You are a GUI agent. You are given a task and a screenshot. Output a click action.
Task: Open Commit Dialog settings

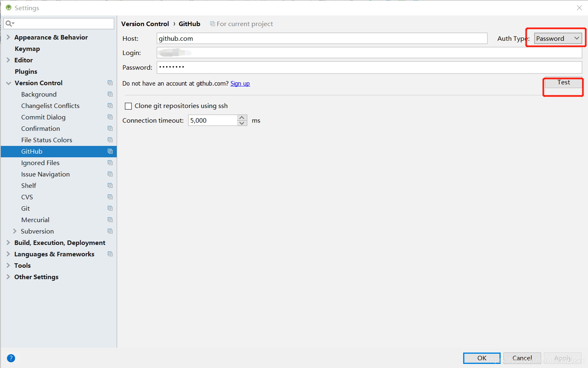pos(43,117)
